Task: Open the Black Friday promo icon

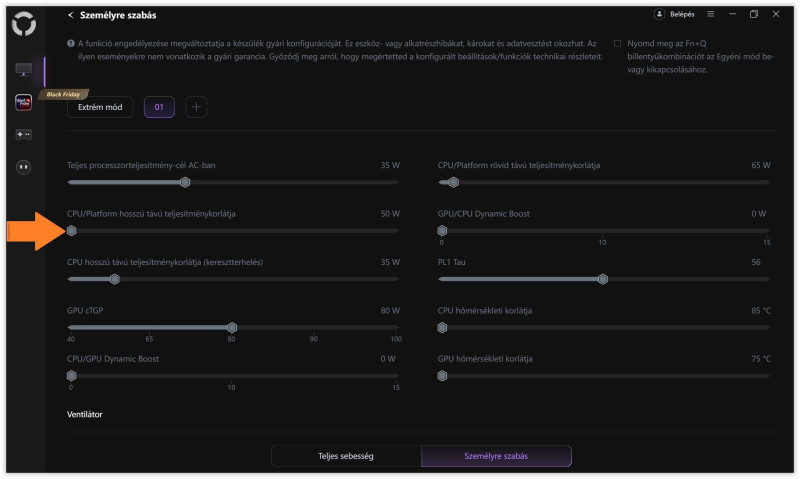Action: pos(24,102)
